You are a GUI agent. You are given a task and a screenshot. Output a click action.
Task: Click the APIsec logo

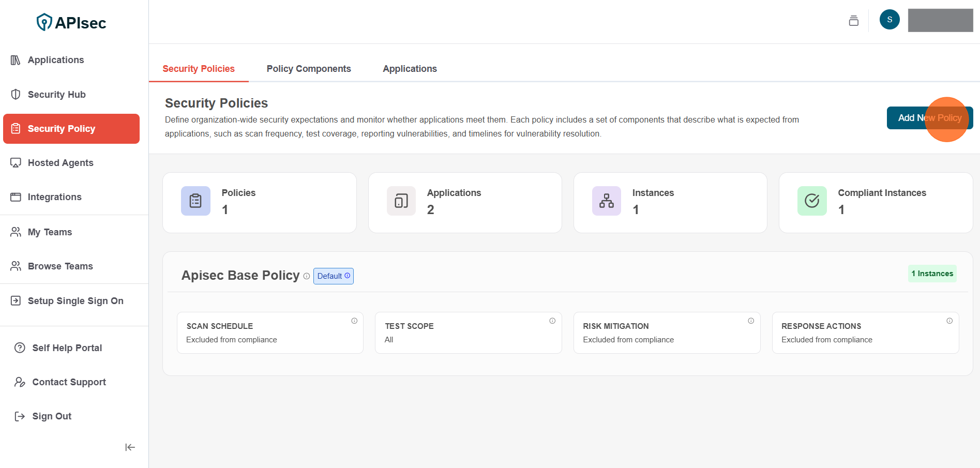point(71,22)
